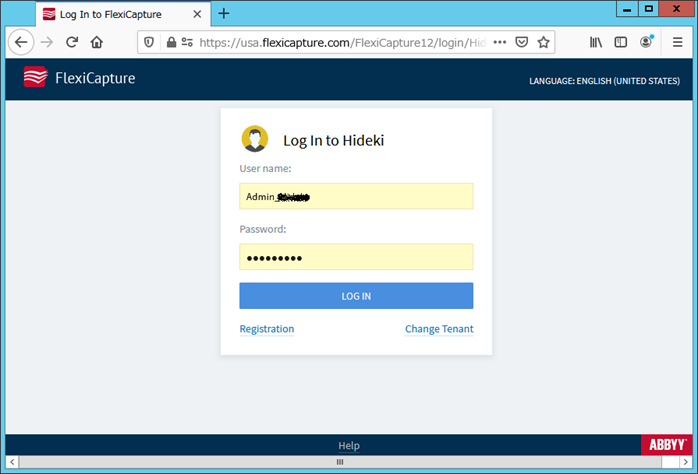Click the horizontal scrollbar left arrow
Image resolution: width=698 pixels, height=474 pixels.
click(12, 462)
